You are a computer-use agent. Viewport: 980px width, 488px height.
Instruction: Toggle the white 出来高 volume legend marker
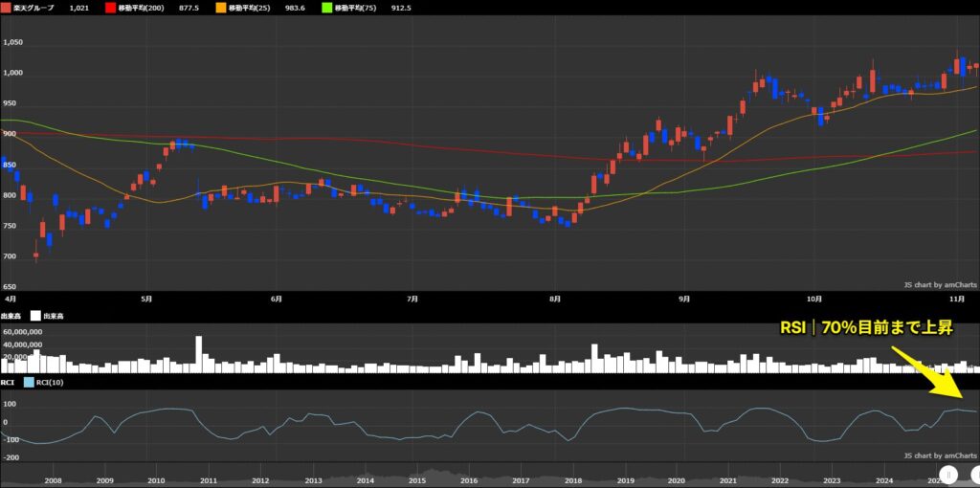pos(34,315)
